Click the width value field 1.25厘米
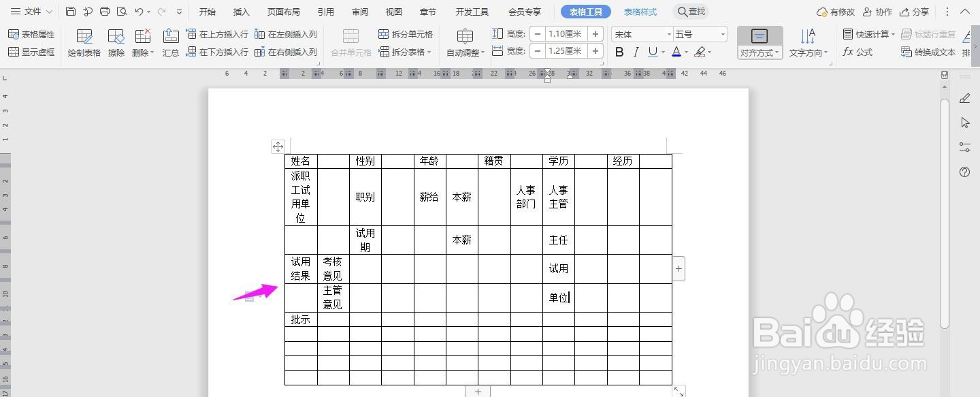 click(566, 51)
